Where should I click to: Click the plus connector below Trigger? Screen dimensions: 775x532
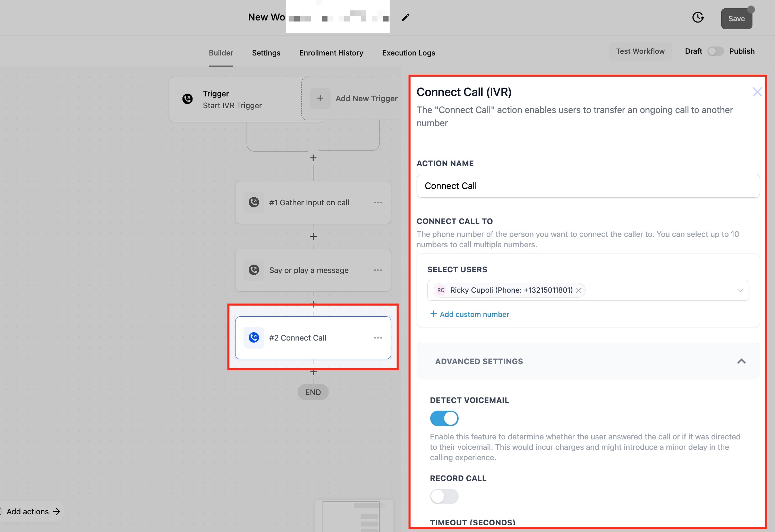point(313,158)
